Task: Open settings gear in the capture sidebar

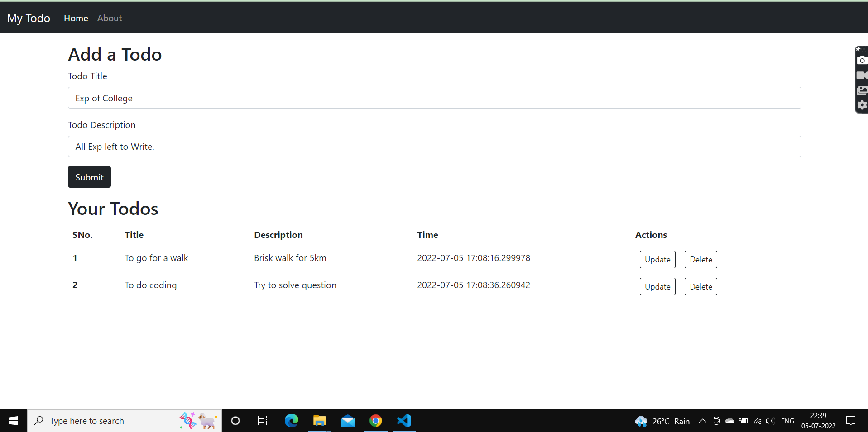Action: (x=862, y=105)
